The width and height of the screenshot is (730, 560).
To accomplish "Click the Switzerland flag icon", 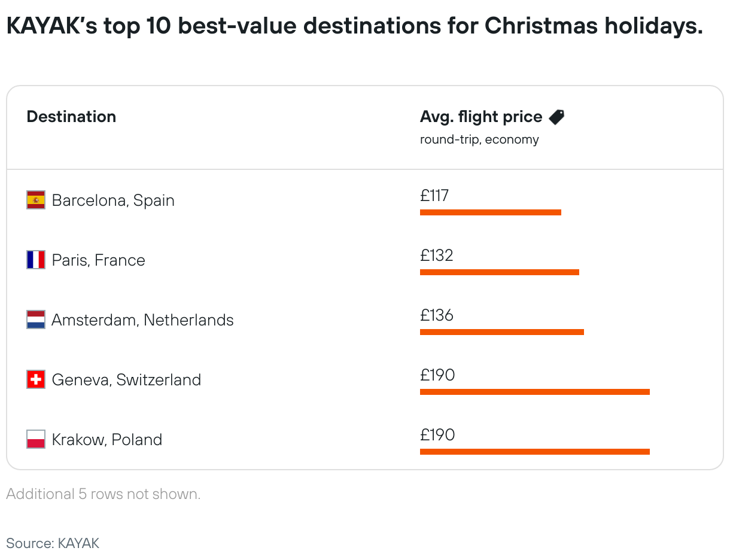I will click(x=36, y=379).
